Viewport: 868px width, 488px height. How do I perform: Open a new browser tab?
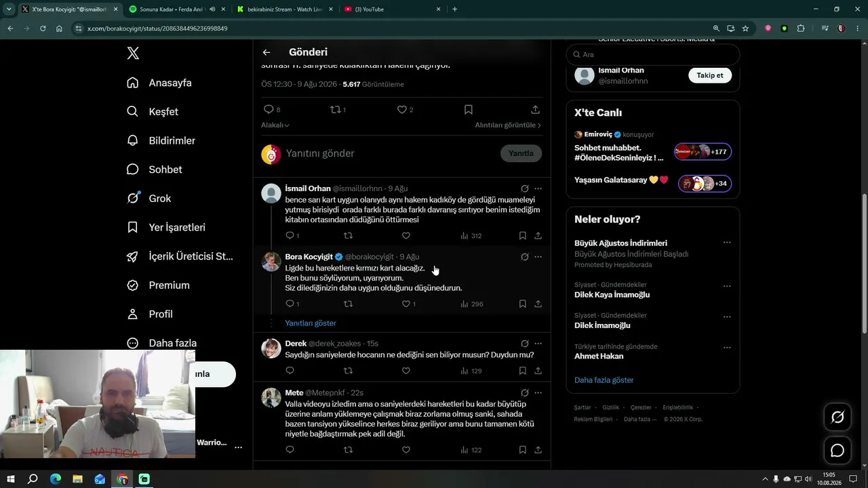[454, 9]
